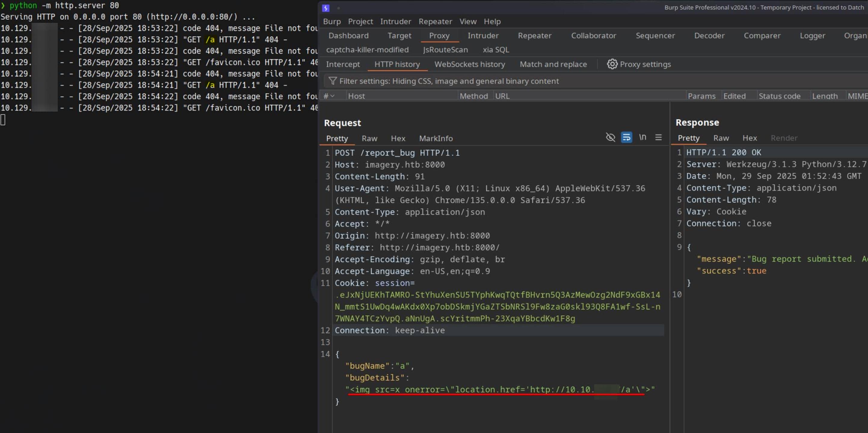Click the first GET /a log line in terminal
The width and height of the screenshot is (868, 433).
coord(144,40)
